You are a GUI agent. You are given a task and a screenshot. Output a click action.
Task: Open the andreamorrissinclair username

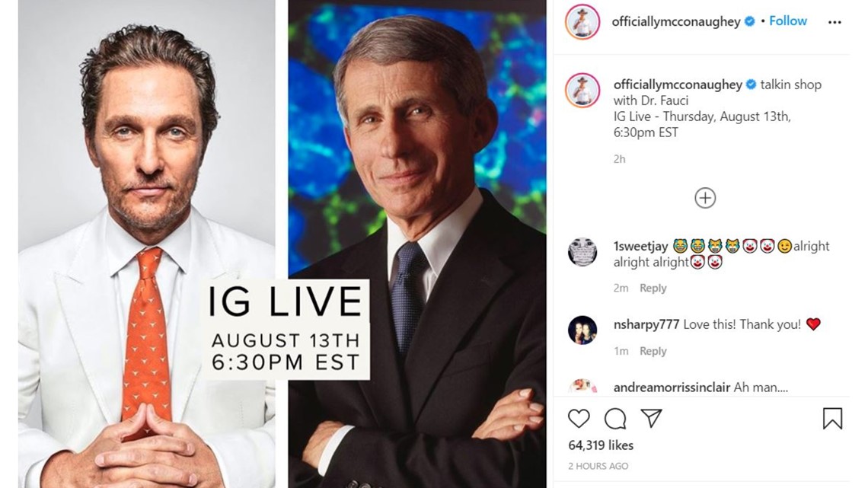(x=672, y=388)
